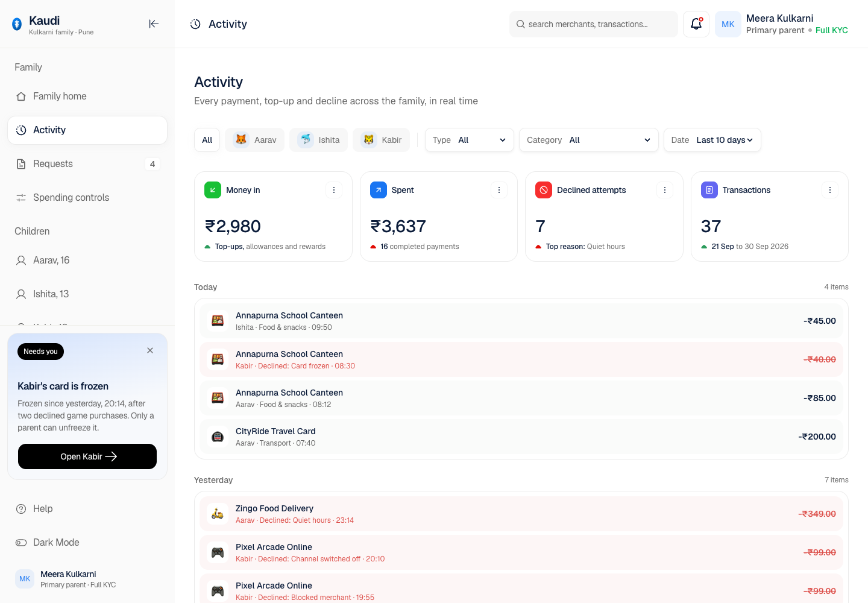Open Help in the sidebar
This screenshot has width=868, height=603.
(87, 509)
